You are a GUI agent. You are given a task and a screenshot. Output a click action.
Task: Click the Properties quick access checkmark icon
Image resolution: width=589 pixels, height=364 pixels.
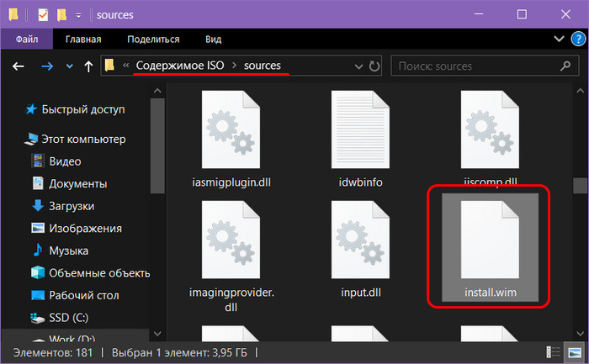43,15
